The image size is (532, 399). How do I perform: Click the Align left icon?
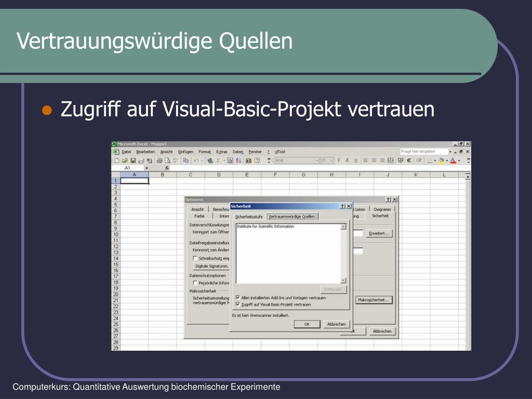point(365,161)
